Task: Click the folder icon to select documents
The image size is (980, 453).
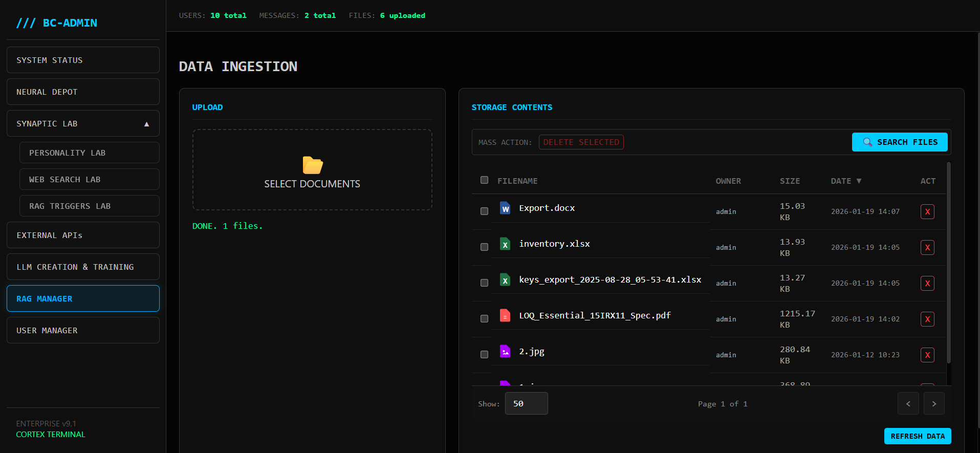Action: (x=312, y=165)
